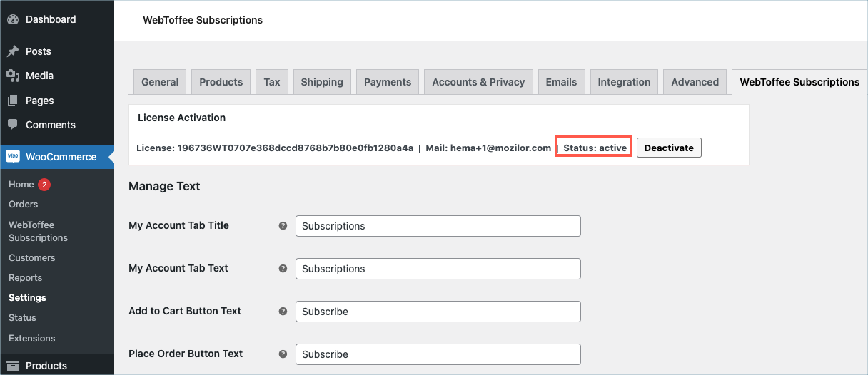This screenshot has width=868, height=375.
Task: Click help icon for Add to Cart Button Text
Action: [x=283, y=312]
